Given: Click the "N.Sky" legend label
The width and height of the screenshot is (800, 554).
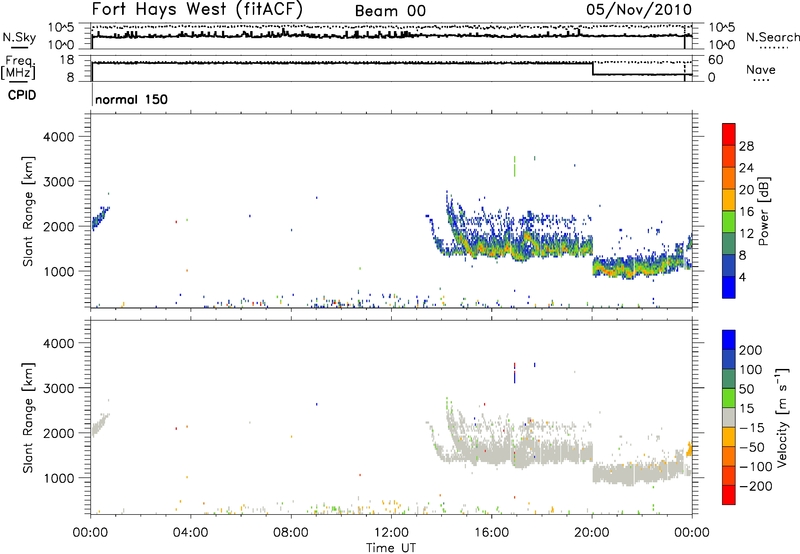Looking at the screenshot, I should pyautogui.click(x=19, y=37).
